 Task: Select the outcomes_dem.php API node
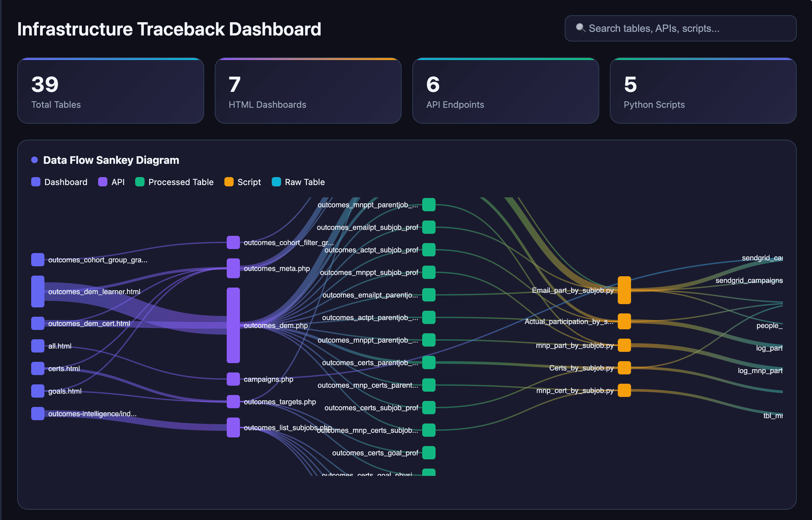[233, 325]
